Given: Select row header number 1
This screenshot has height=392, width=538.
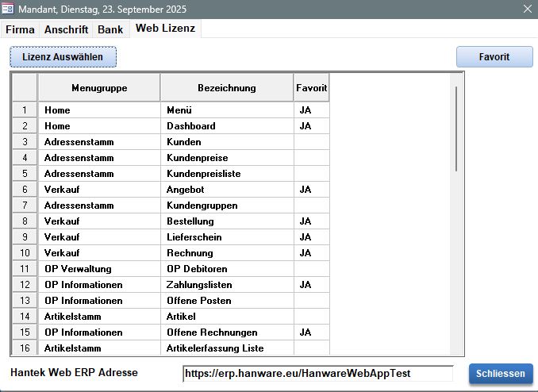Looking at the screenshot, I should (x=25, y=110).
